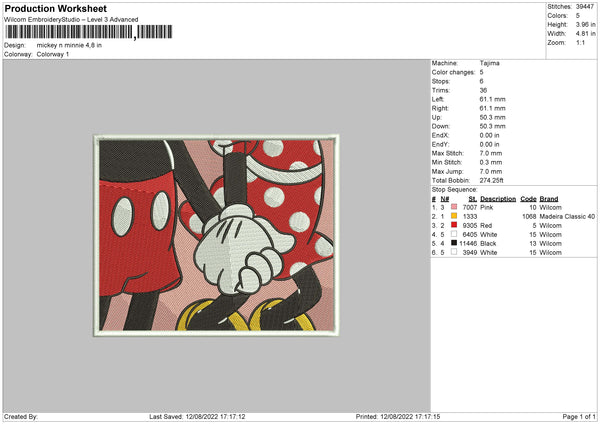Image resolution: width=600 pixels, height=424 pixels.
Task: Click the N# column header
Action: (445, 199)
